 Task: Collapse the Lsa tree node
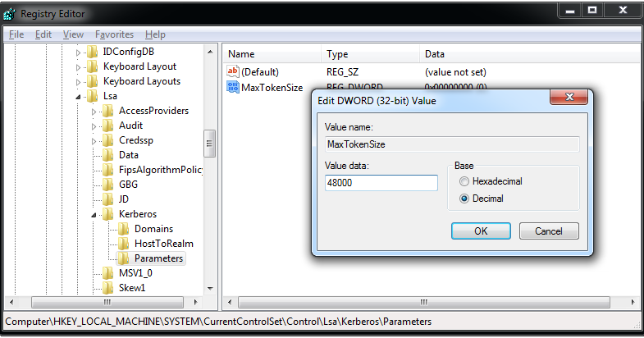(78, 97)
